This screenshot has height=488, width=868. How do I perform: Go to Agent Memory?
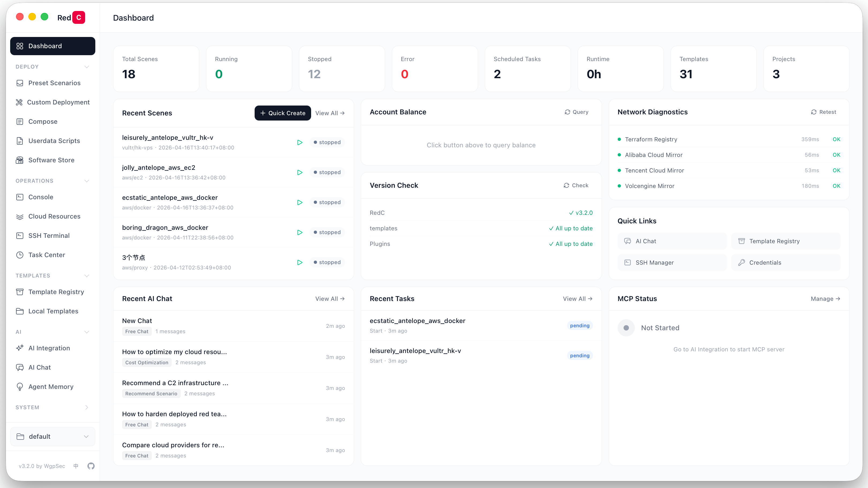pyautogui.click(x=51, y=386)
